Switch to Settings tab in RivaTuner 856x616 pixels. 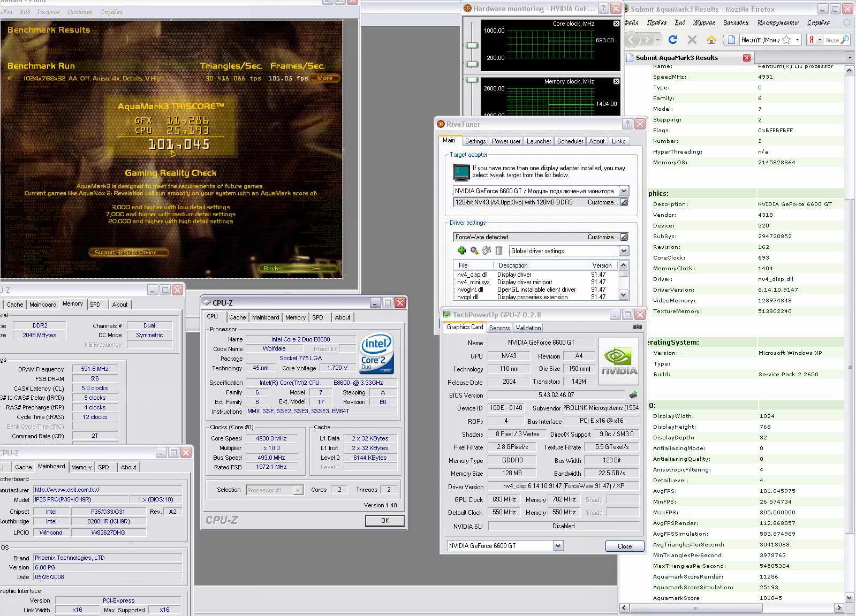point(475,141)
